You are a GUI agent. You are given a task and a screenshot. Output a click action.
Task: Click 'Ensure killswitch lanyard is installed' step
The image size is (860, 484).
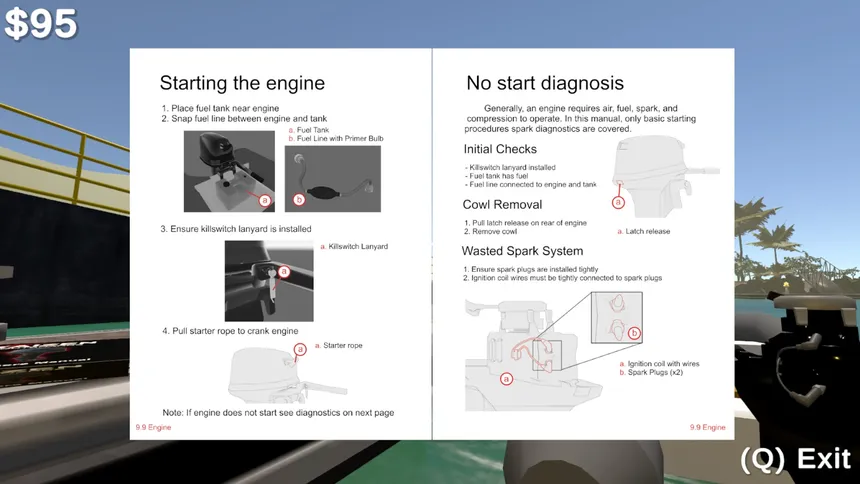click(x=236, y=229)
